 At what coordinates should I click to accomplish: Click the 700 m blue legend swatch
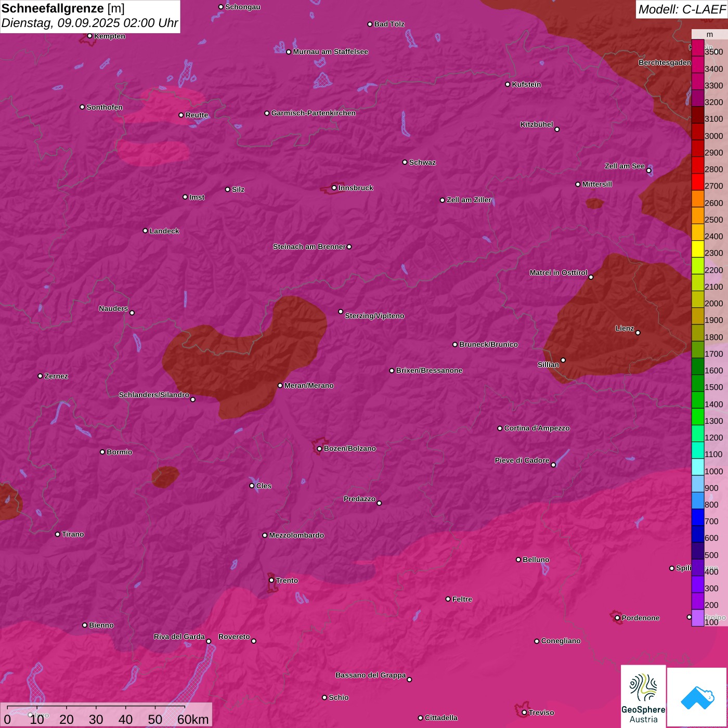click(697, 517)
